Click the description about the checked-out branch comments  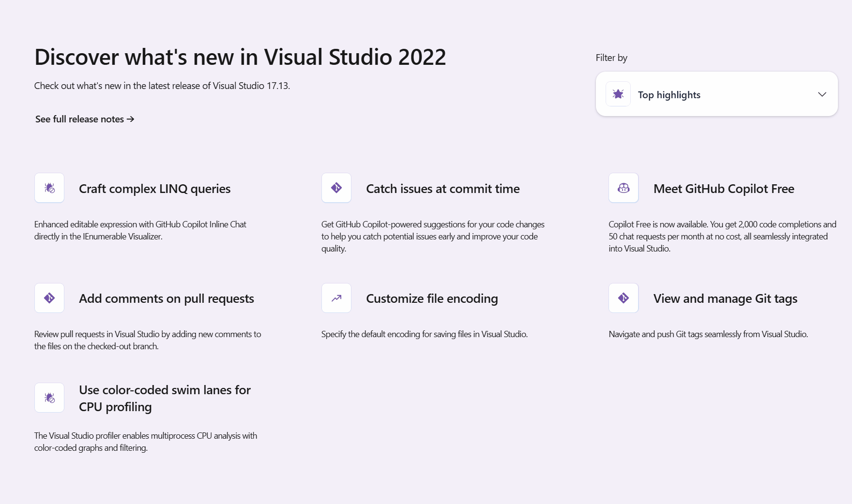[148, 340]
